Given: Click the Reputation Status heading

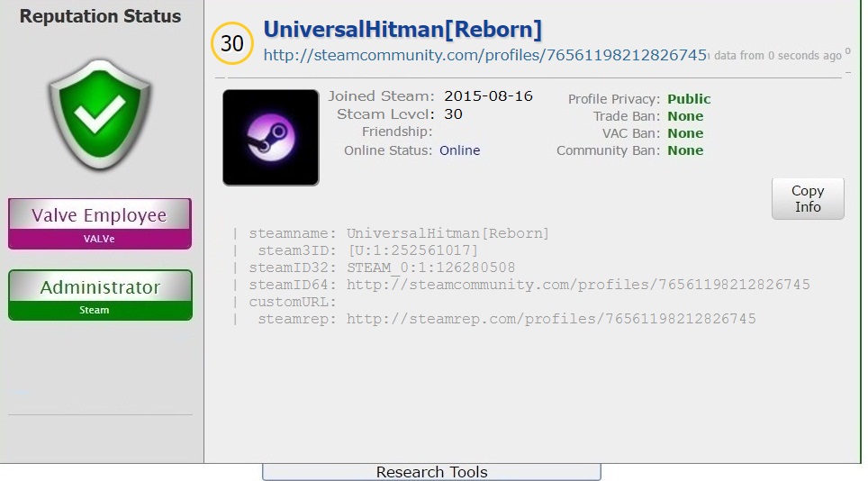Looking at the screenshot, I should click(x=100, y=16).
